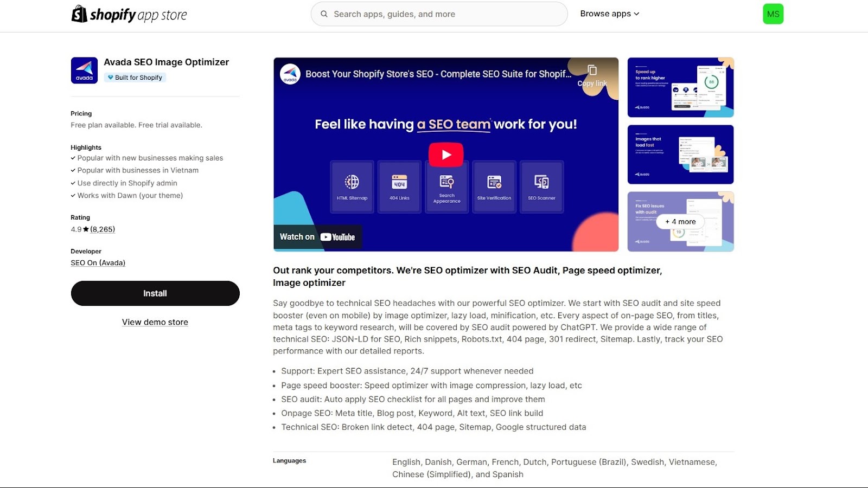This screenshot has width=868, height=488.
Task: Click the 'Onpage SEO: Meta title' bullet
Action: 412,413
